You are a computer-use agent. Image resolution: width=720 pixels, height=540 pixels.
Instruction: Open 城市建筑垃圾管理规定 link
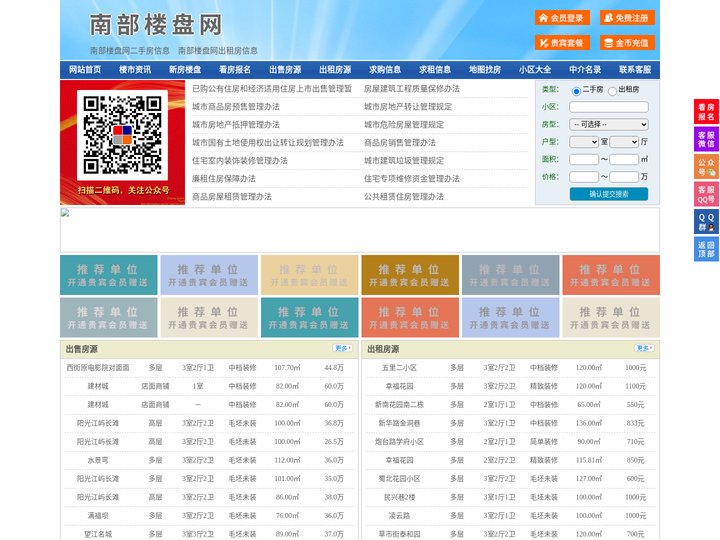click(404, 160)
